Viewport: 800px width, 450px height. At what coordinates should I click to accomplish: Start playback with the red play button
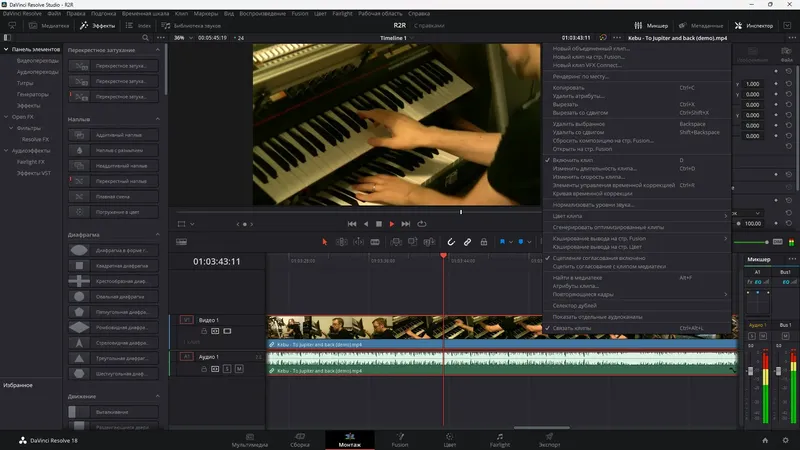pyautogui.click(x=392, y=224)
